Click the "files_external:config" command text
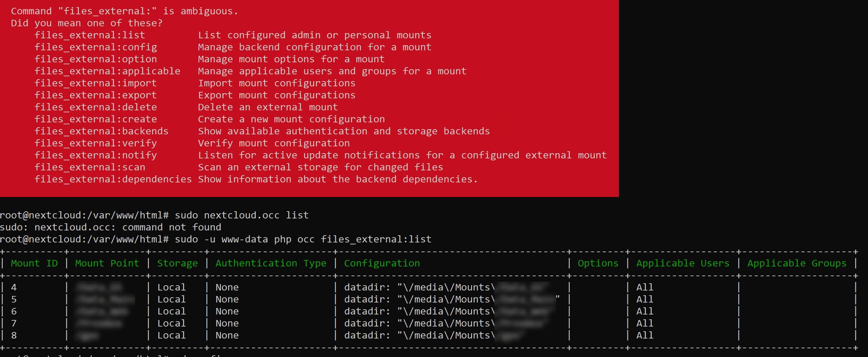The width and height of the screenshot is (868, 357). (96, 47)
